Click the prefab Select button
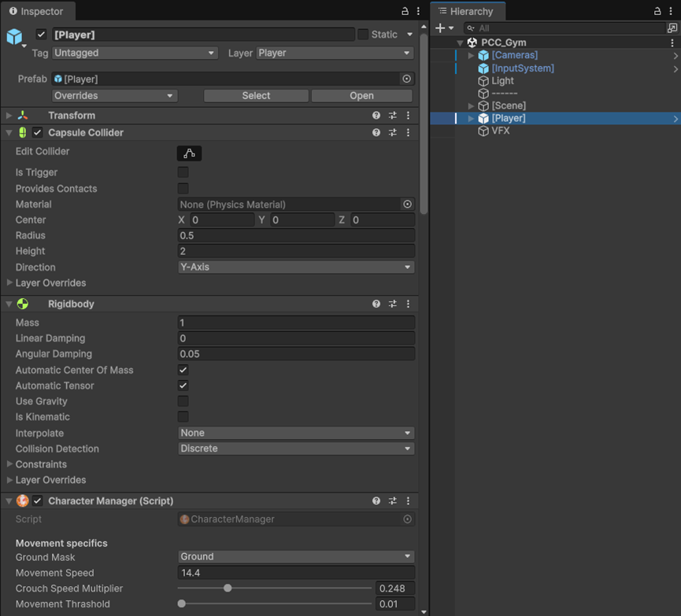681x616 pixels. coord(256,95)
